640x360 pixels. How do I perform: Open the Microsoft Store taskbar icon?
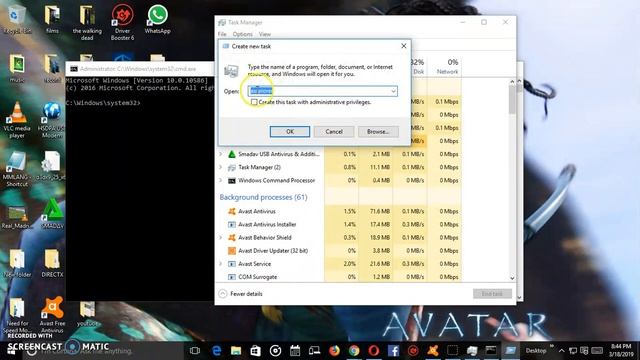(x=256, y=351)
